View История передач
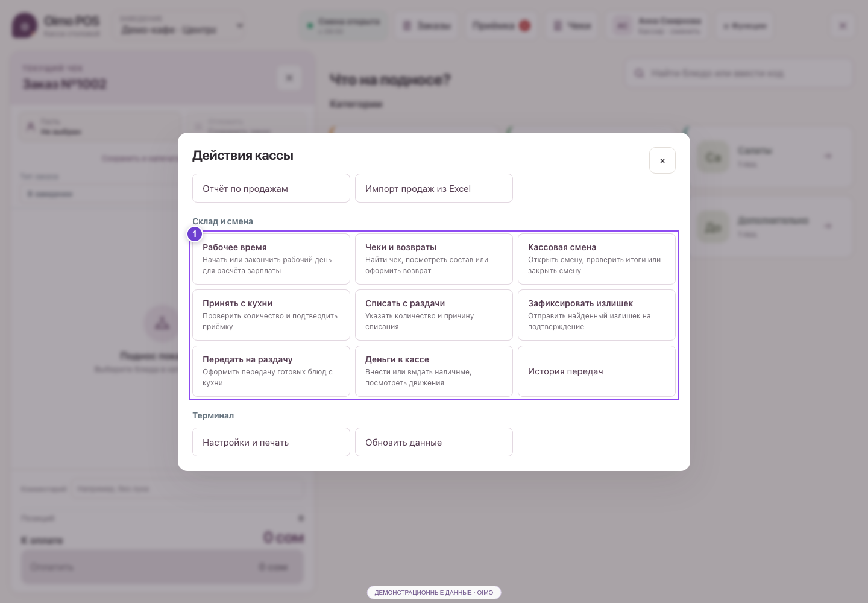 click(597, 371)
